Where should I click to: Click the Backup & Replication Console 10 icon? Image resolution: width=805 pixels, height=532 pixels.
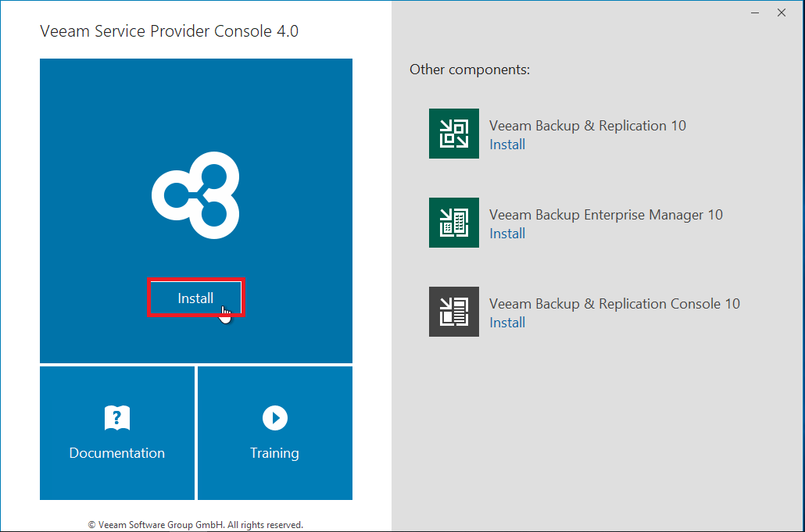click(454, 312)
